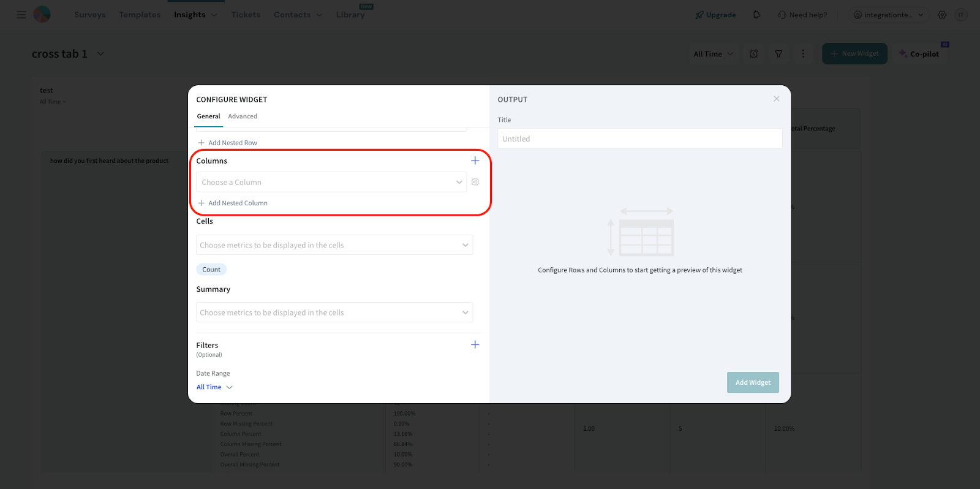Open the Cells metrics dropdown
Image resolution: width=980 pixels, height=489 pixels.
pyautogui.click(x=334, y=245)
